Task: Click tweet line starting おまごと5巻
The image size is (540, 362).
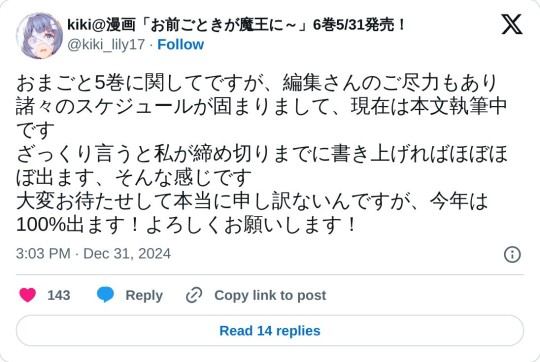Action: pos(257,83)
